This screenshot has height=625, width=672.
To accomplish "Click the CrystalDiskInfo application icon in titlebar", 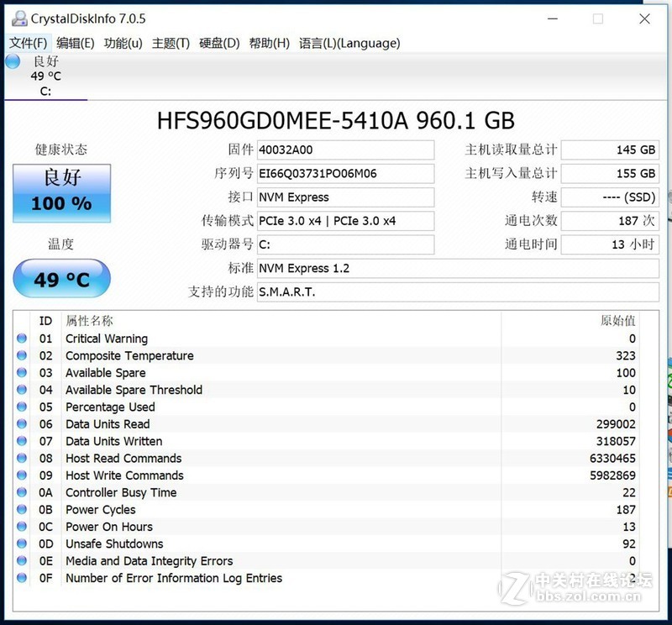I will pos(20,18).
